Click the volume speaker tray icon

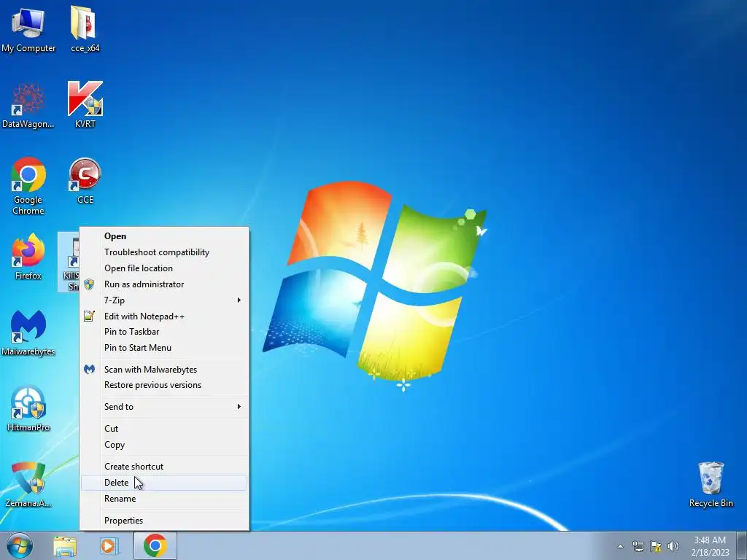[x=673, y=546]
